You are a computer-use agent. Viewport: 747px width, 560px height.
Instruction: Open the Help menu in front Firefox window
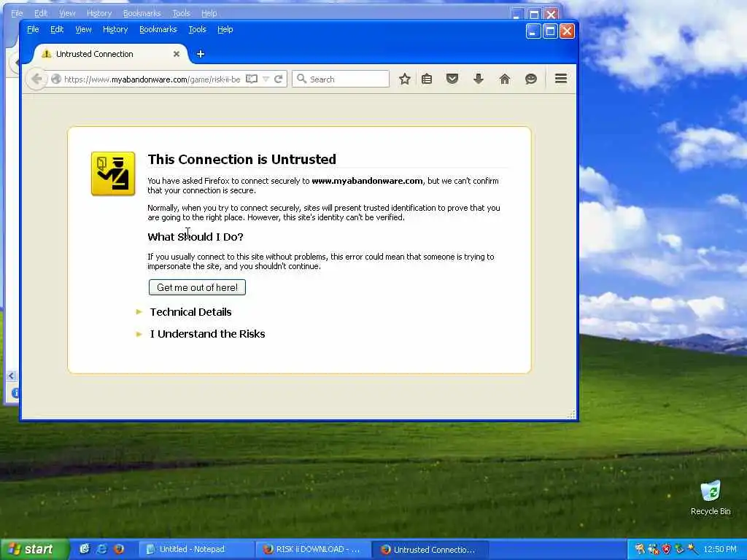coord(225,29)
